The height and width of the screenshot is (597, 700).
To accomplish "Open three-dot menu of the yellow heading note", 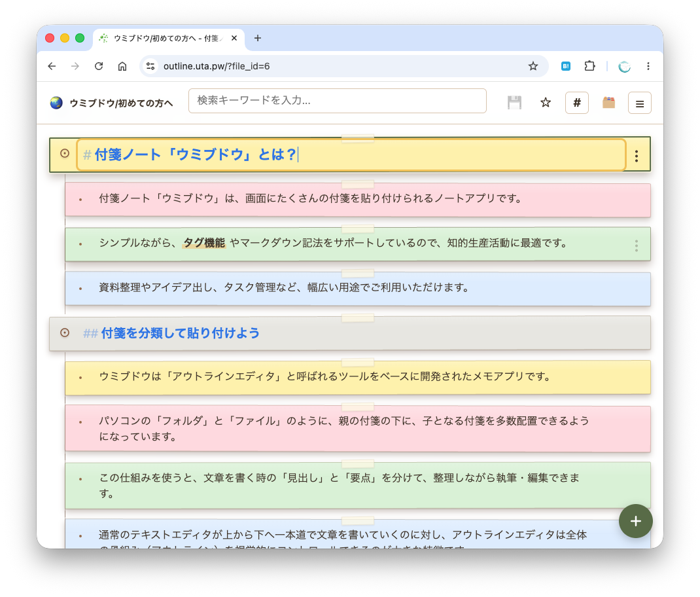I will coord(637,156).
